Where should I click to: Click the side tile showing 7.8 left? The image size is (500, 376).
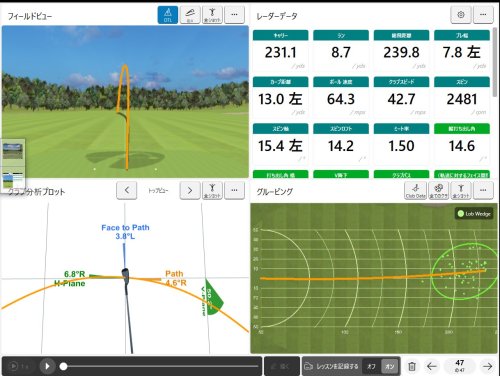click(x=462, y=50)
